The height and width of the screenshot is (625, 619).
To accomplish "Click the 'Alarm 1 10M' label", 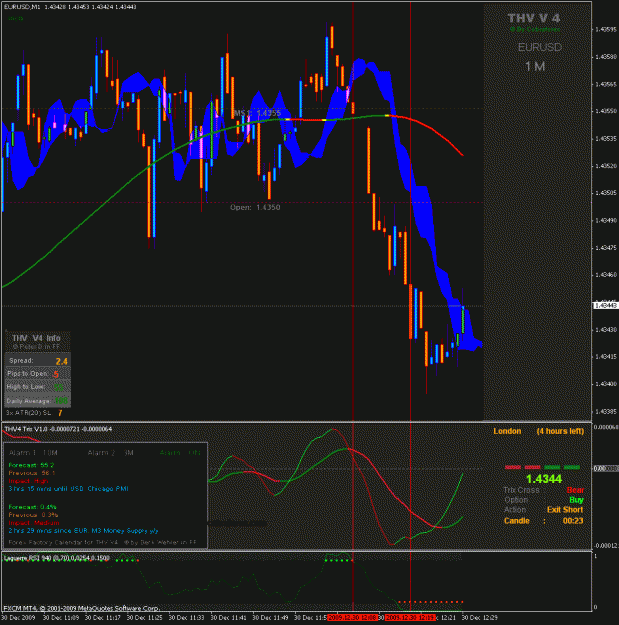I will pyautogui.click(x=33, y=453).
